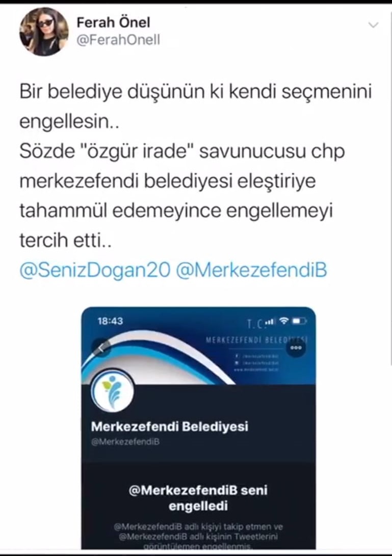
Task: Click the '@MerkezefendiB seni engelledi' heading
Action: tap(198, 498)
